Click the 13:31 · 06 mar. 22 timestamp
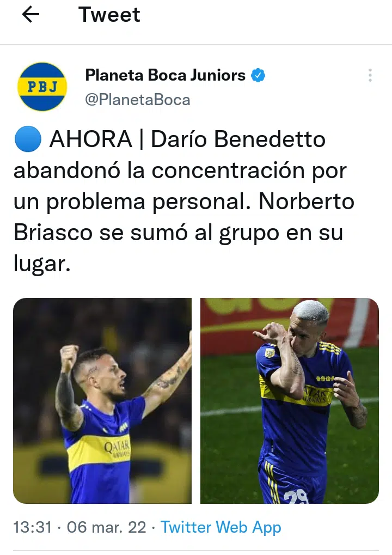The image size is (392, 555). (79, 527)
